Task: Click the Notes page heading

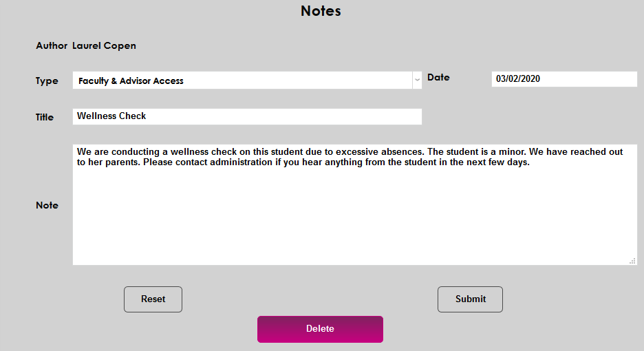Action: coord(321,11)
